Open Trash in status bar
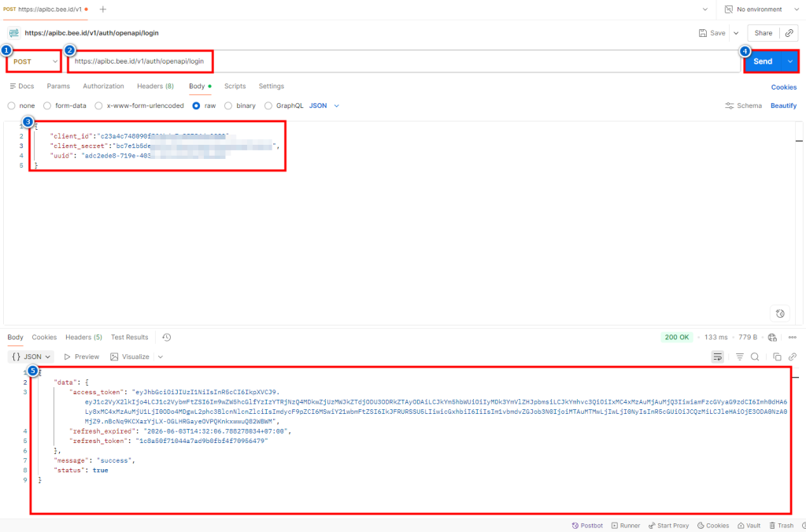Image resolution: width=806 pixels, height=532 pixels. tap(782, 526)
